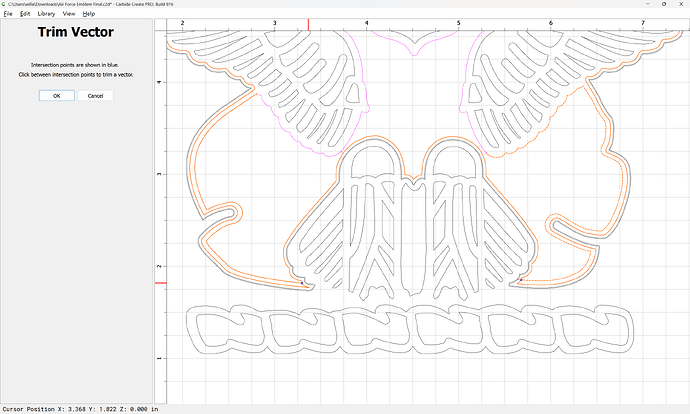Click the Carbide Create app icon in title bar
The image size is (690, 414).
click(4, 4)
